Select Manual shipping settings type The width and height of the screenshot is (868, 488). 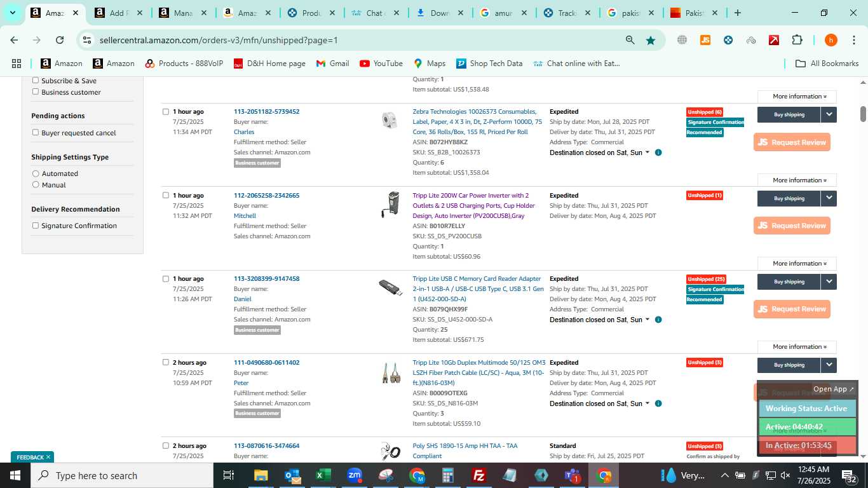(x=36, y=184)
